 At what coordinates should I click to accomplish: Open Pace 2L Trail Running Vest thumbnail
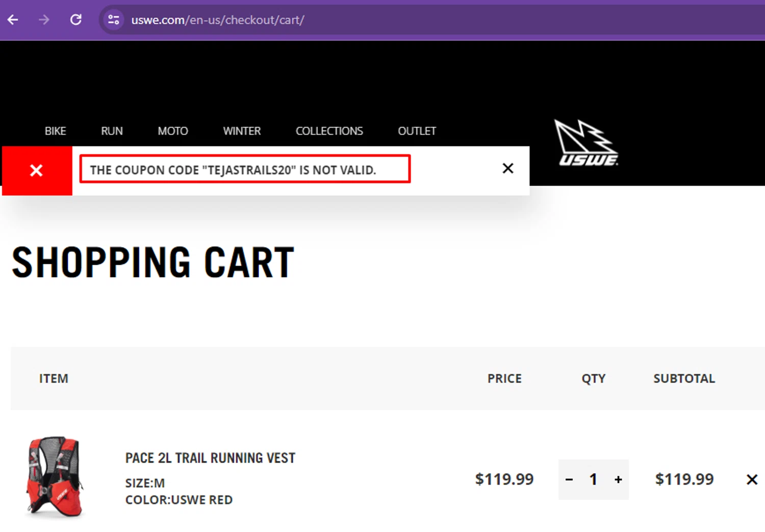click(x=55, y=477)
